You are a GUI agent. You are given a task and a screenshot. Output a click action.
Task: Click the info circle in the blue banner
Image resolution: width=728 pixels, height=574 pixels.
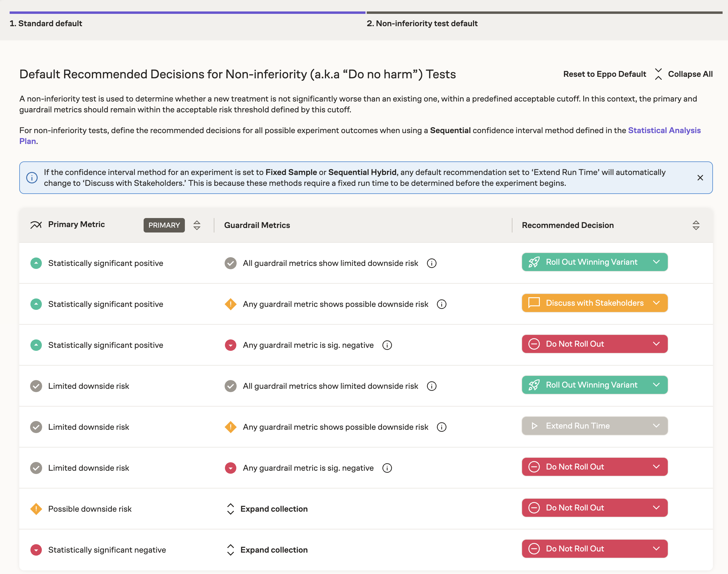tap(32, 178)
